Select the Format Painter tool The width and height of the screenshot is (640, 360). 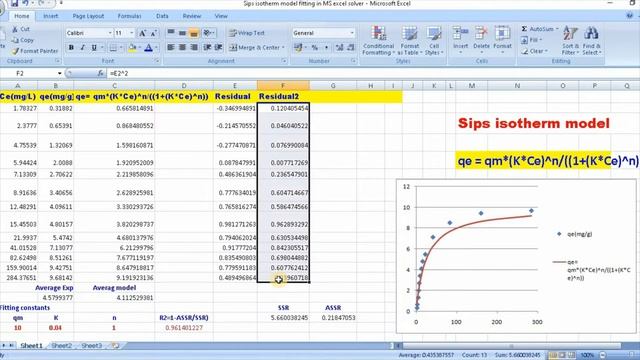pos(35,51)
